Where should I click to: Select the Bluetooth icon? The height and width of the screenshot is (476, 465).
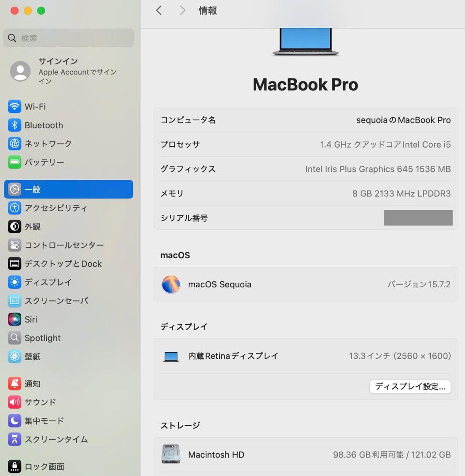(15, 125)
